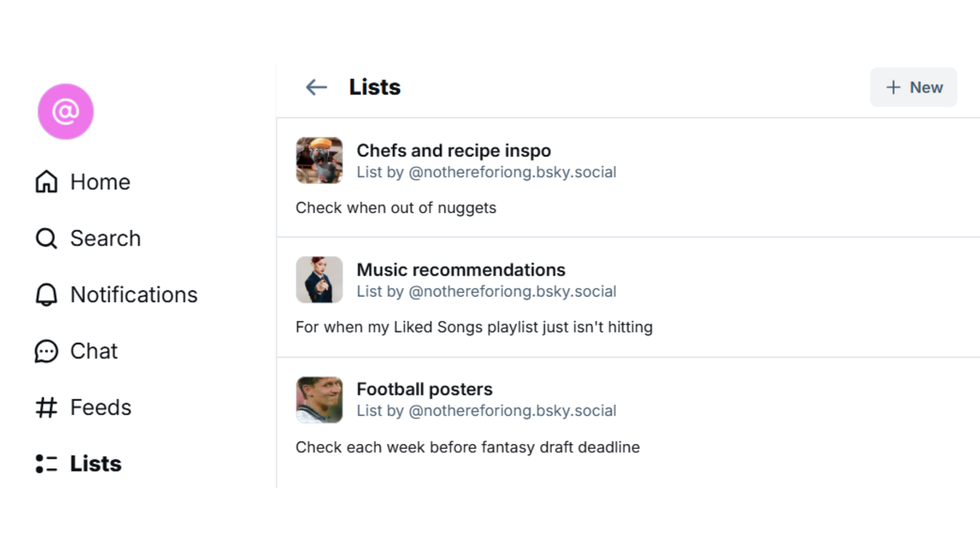Select the Lists icon in the sidebar
Screen dimensions: 980x551
(46, 463)
